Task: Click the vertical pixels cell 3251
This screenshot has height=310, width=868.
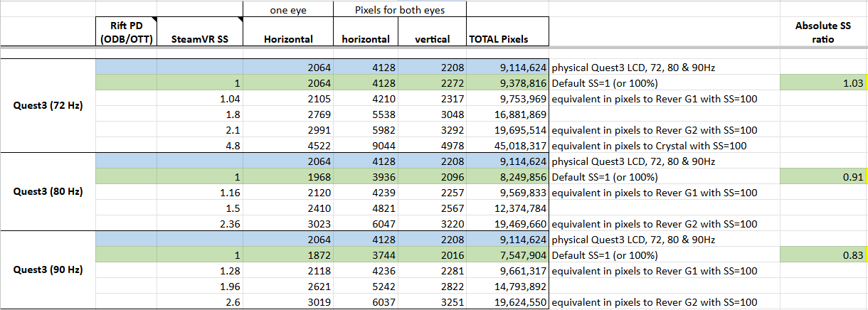Action: click(432, 302)
